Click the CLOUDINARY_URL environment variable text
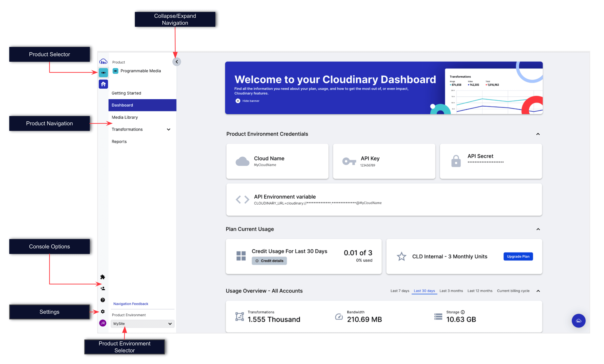The image size is (604, 364). click(x=317, y=203)
